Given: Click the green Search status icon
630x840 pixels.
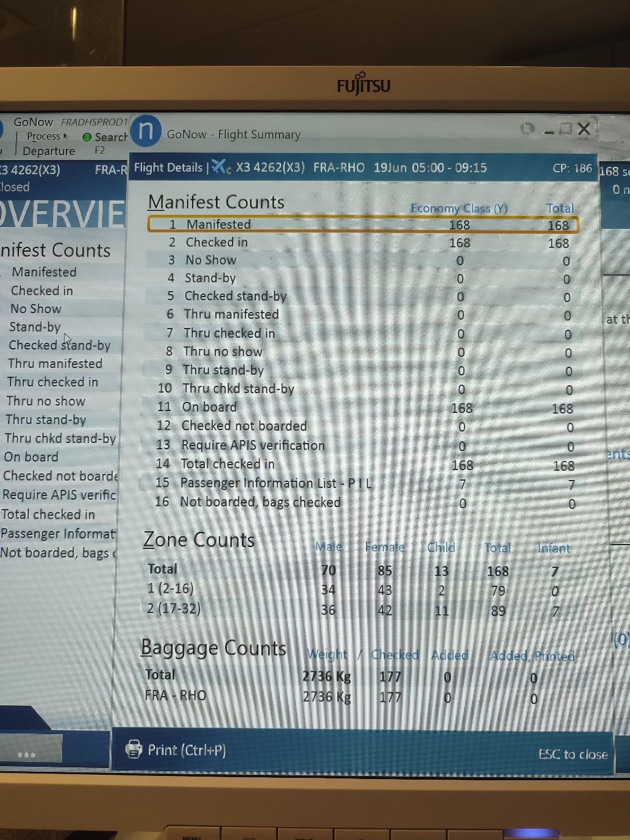Looking at the screenshot, I should click(x=87, y=137).
